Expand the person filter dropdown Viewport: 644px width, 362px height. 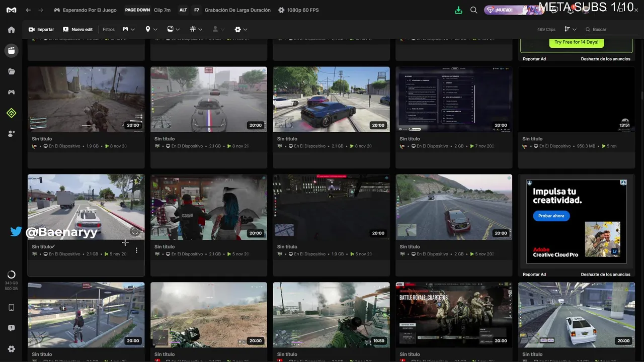pyautogui.click(x=219, y=29)
